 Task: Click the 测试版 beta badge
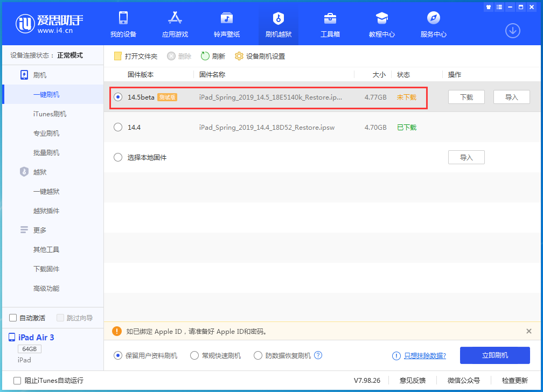pos(167,97)
